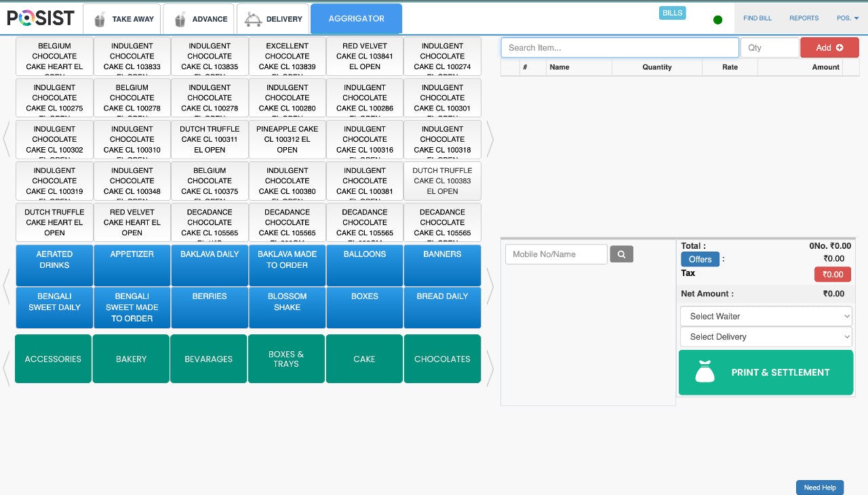This screenshot has height=495, width=868.
Task: Open the BILLS badge button
Action: [x=673, y=13]
